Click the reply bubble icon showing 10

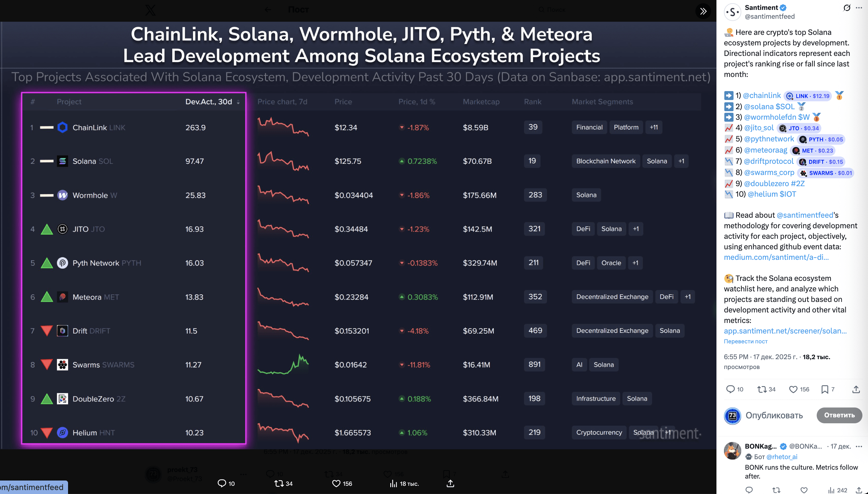click(x=222, y=483)
